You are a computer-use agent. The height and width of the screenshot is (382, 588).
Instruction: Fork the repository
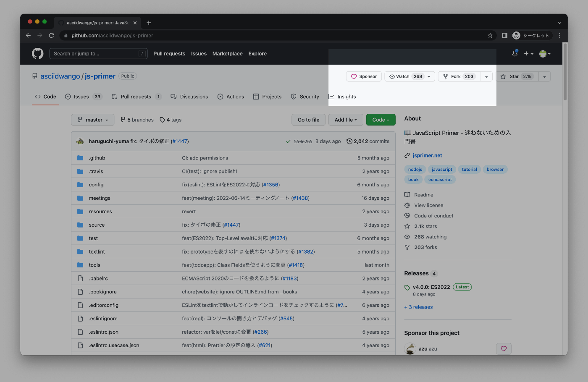459,76
